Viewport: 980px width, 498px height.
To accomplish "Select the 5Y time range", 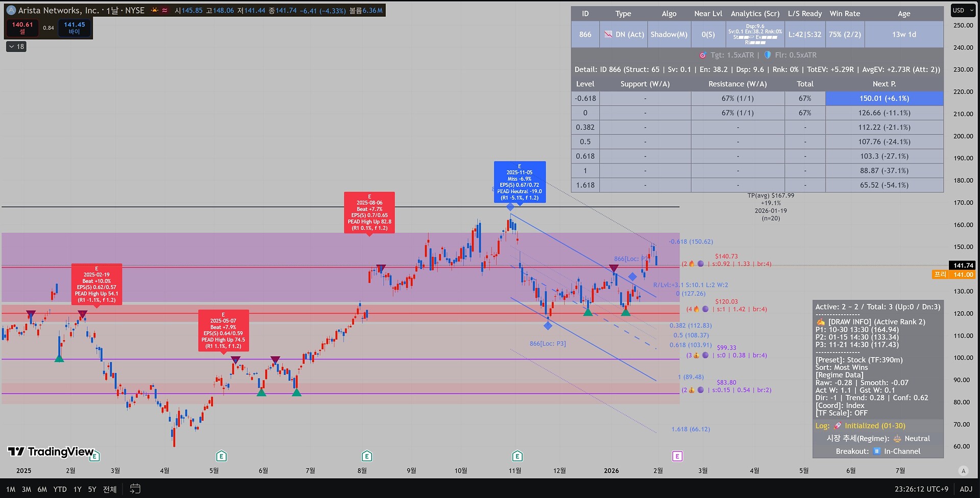I will (92, 489).
